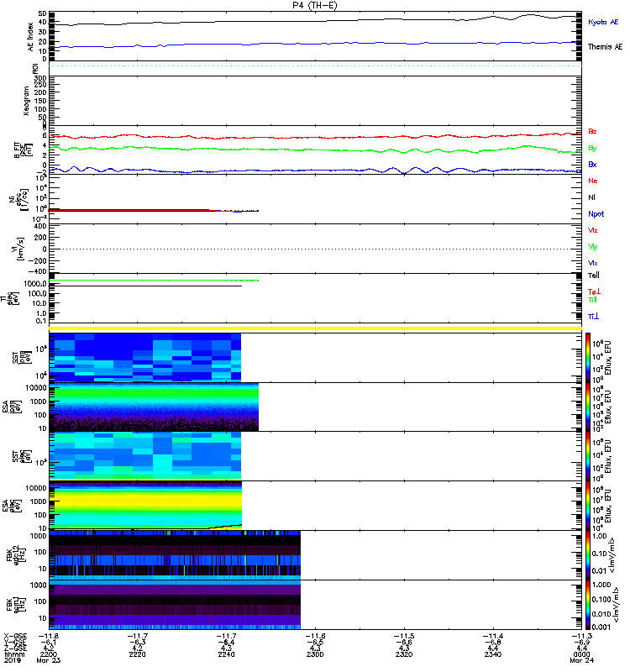
Task: Click the red "Vix" velocity legend label
Action: (x=592, y=230)
